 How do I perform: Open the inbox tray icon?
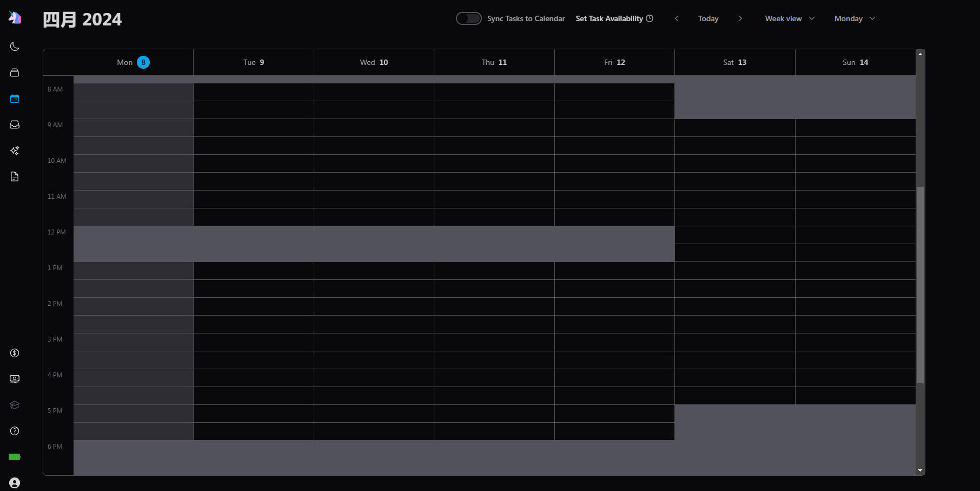point(15,125)
